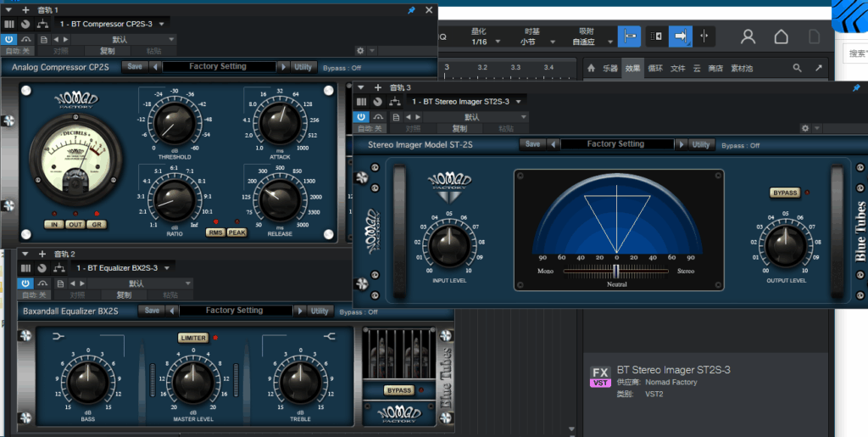Switch compressor meter to GR
868x437 pixels.
(x=97, y=224)
